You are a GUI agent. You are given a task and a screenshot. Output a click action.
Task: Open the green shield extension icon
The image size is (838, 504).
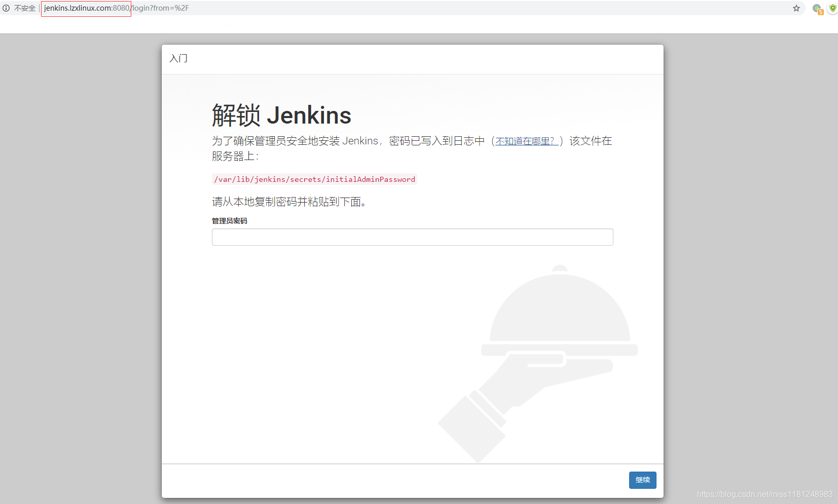pos(833,8)
